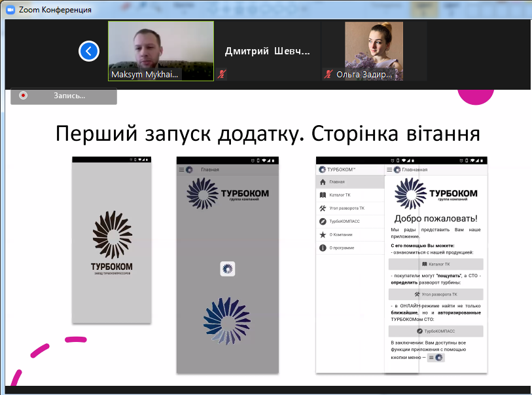The image size is (532, 395).
Task: Click ТУРБОКОМ logo on grey loading screen
Action: point(228,194)
